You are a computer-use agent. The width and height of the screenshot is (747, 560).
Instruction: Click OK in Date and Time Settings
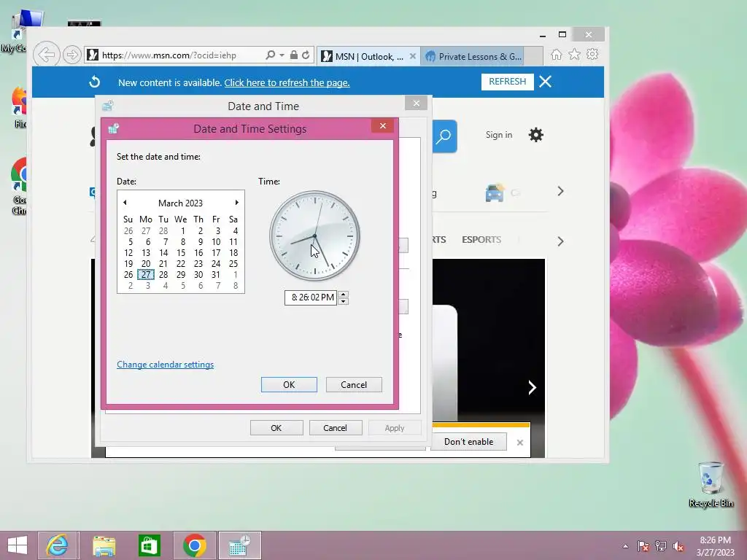click(x=289, y=385)
